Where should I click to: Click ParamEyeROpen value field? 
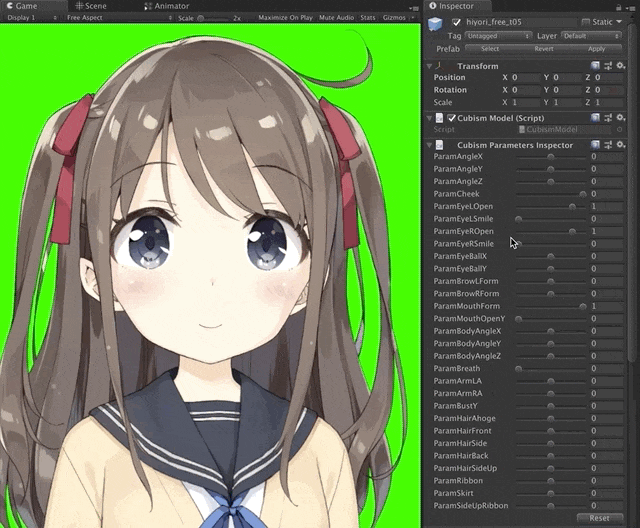click(x=607, y=231)
